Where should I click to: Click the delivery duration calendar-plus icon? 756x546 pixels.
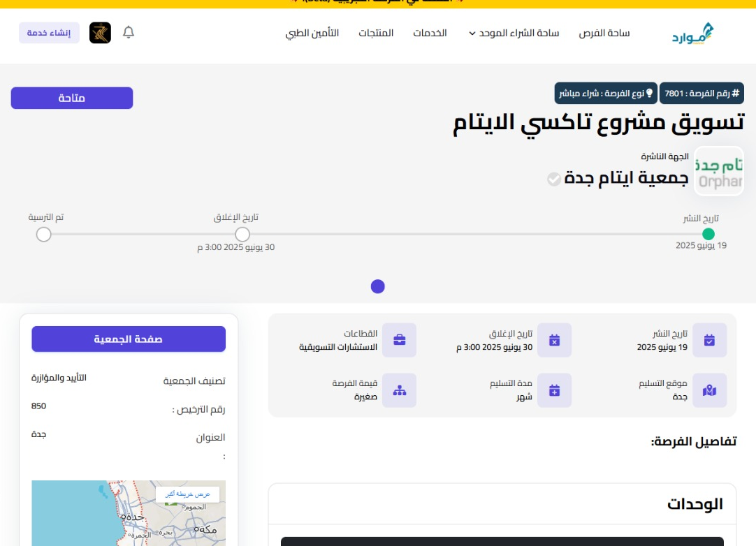click(555, 390)
